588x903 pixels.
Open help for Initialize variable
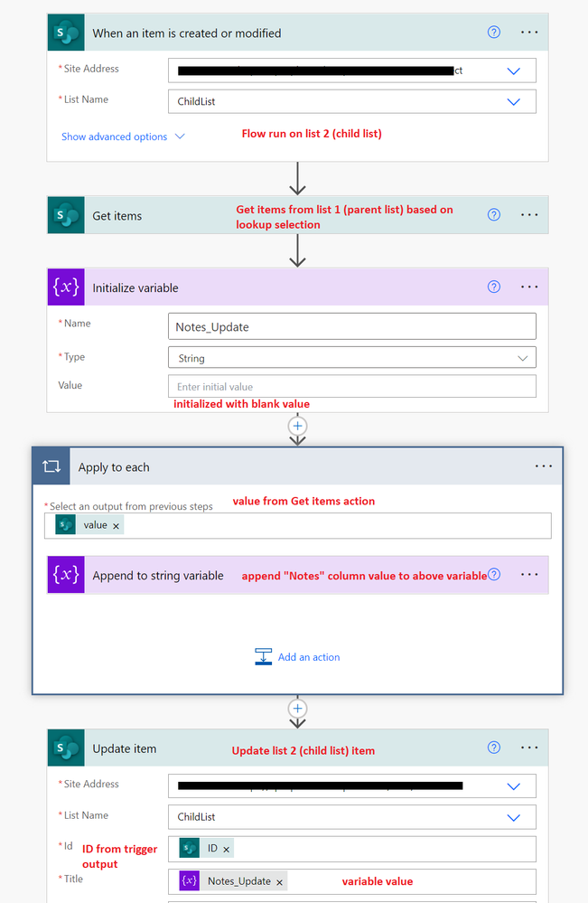click(x=494, y=287)
